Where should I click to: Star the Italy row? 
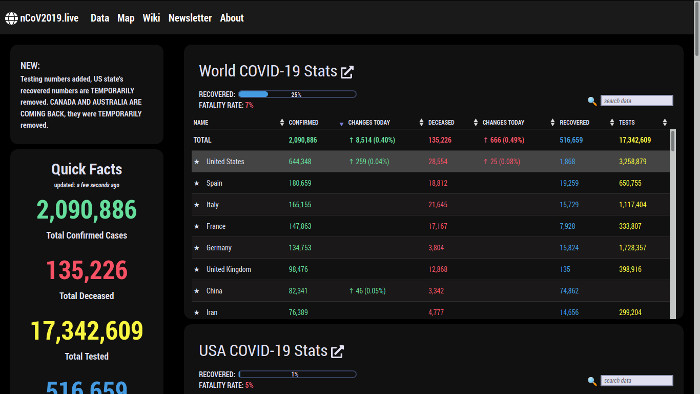(196, 205)
